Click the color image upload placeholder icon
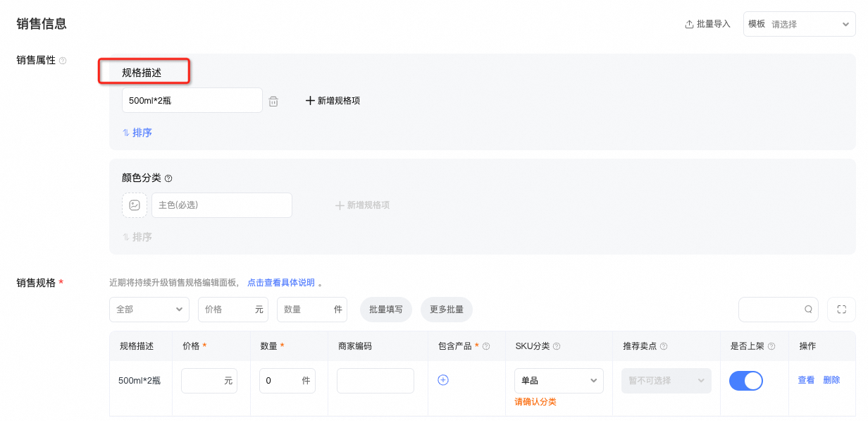868x421 pixels. coord(135,205)
